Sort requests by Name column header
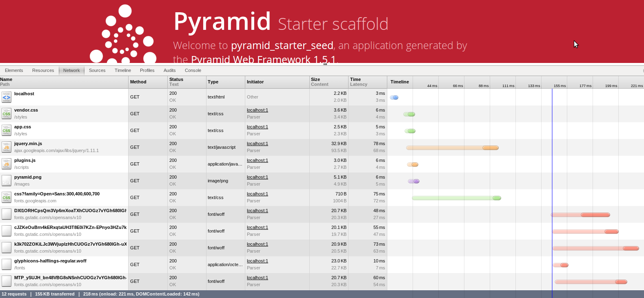This screenshot has height=298, width=644. click(x=64, y=82)
